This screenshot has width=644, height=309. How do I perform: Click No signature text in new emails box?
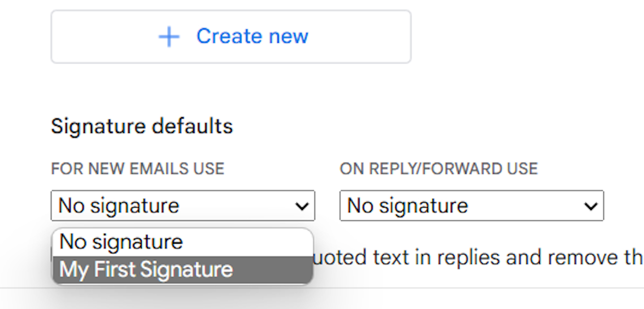(119, 206)
